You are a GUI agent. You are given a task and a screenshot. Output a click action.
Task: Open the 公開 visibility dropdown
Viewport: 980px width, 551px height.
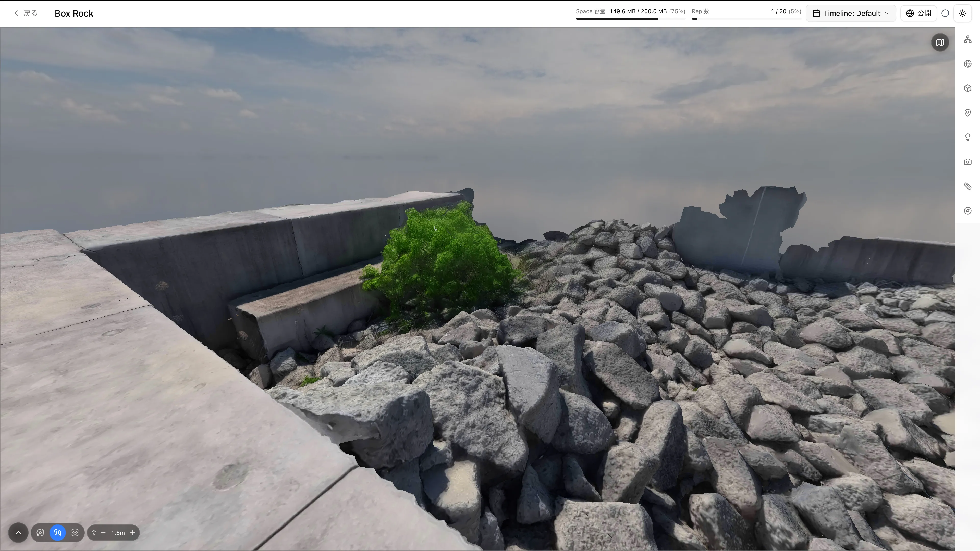918,13
